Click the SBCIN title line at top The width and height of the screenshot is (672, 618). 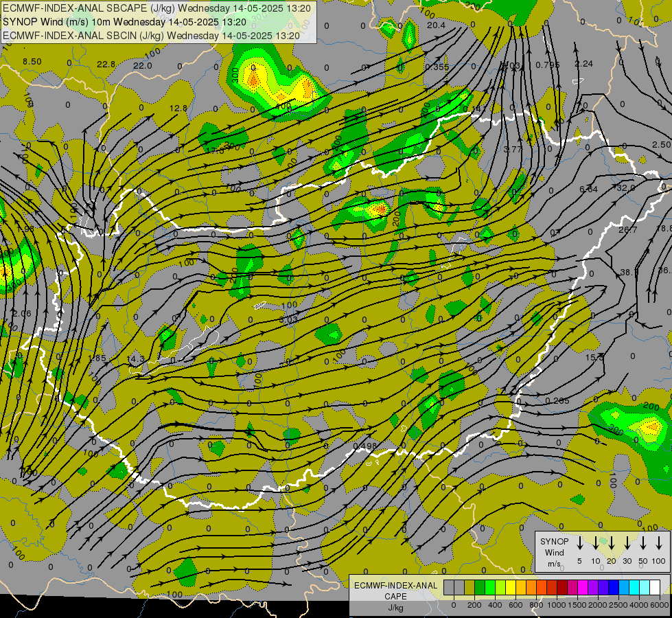[x=151, y=36]
